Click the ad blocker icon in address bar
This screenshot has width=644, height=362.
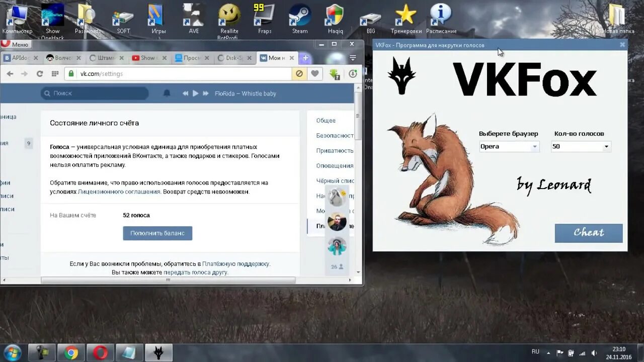coord(299,73)
